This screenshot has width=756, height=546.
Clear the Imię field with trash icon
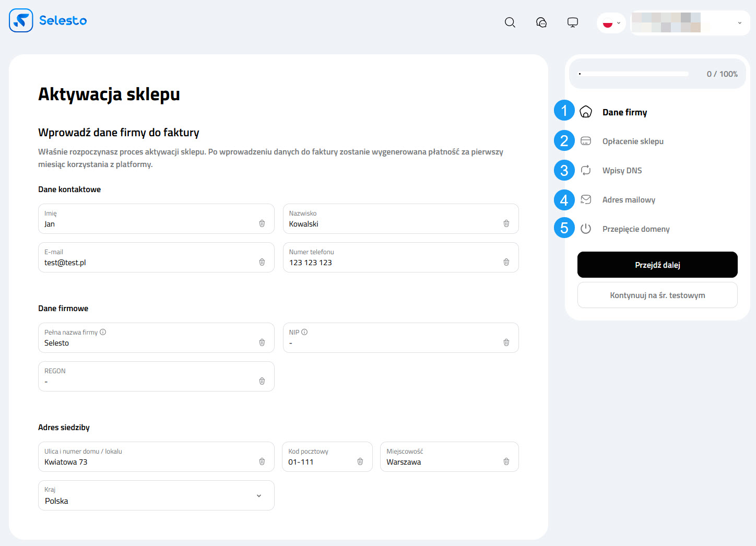[x=262, y=223]
